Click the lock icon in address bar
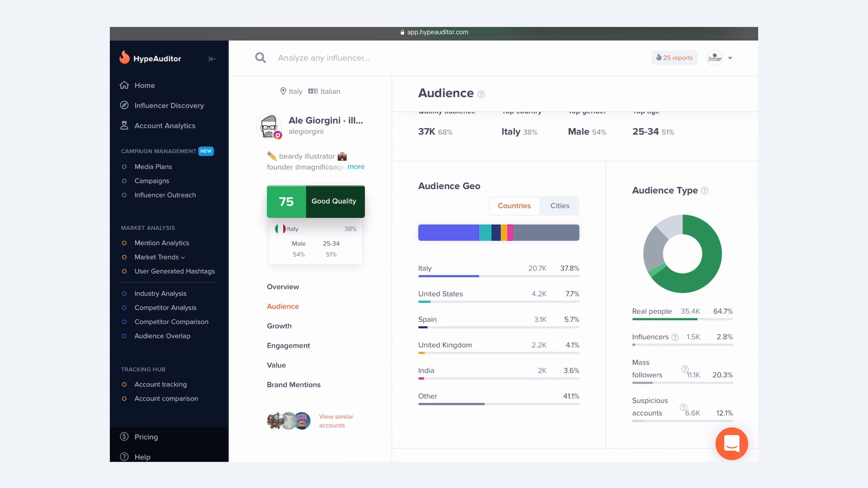 coord(402,32)
